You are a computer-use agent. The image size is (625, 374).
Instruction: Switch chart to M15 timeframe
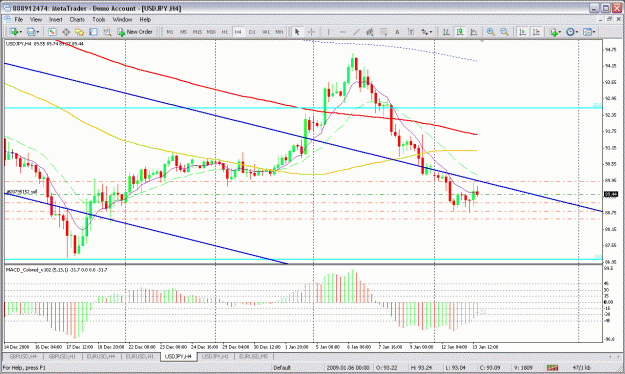coord(197,32)
